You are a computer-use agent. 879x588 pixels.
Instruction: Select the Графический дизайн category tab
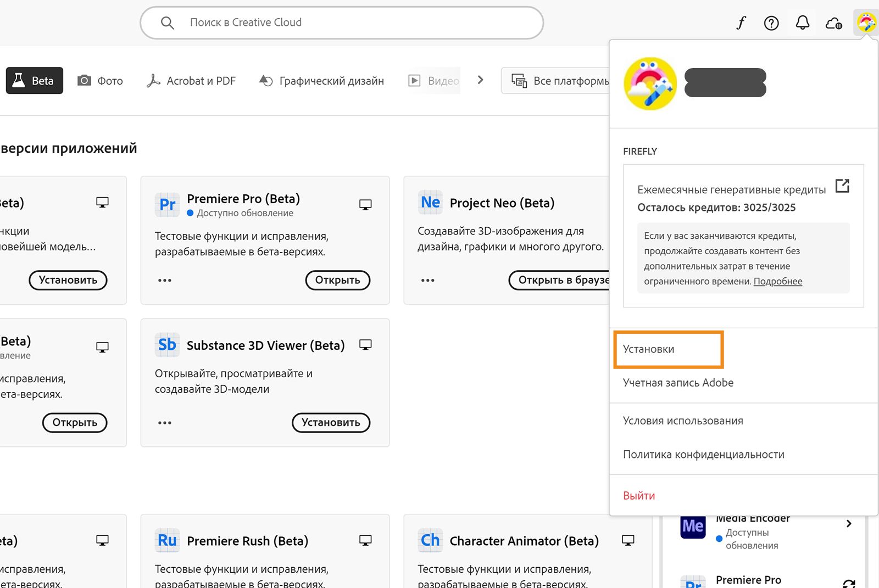point(321,81)
